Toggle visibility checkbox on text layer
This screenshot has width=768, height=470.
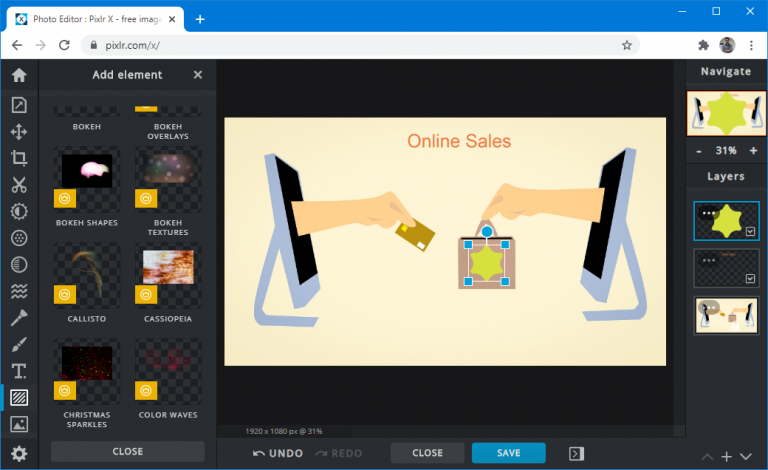(x=750, y=279)
